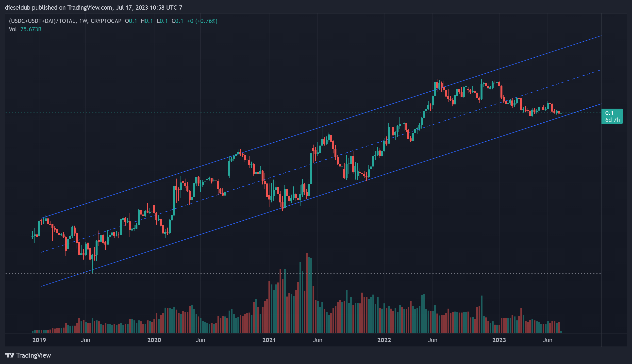This screenshot has width=632, height=364.
Task: Click the 2023 label on time axis
Action: 499,340
